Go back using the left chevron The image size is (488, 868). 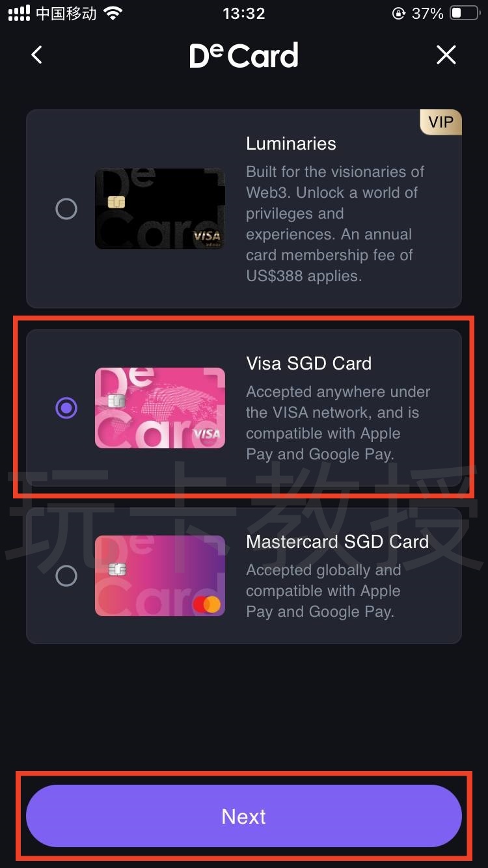pos(36,55)
